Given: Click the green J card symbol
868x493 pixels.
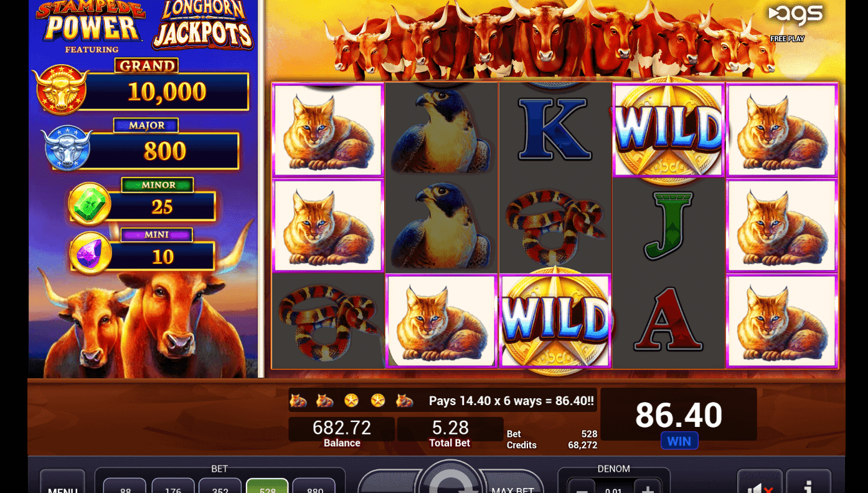Looking at the screenshot, I should click(x=669, y=225).
